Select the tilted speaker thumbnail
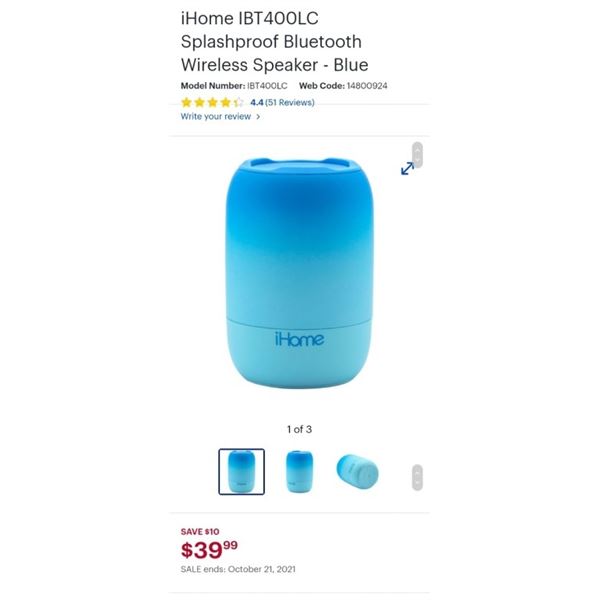Screen dimensions: 600x600 357,472
